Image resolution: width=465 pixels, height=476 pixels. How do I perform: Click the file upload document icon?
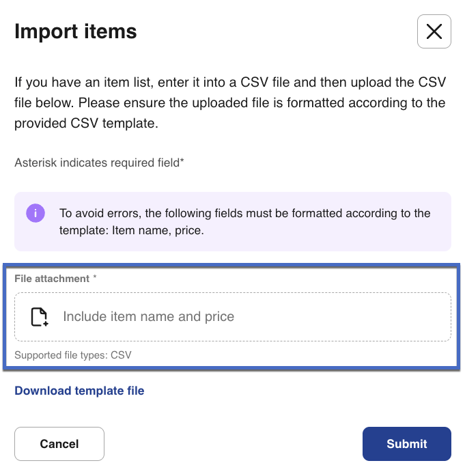pyautogui.click(x=40, y=317)
